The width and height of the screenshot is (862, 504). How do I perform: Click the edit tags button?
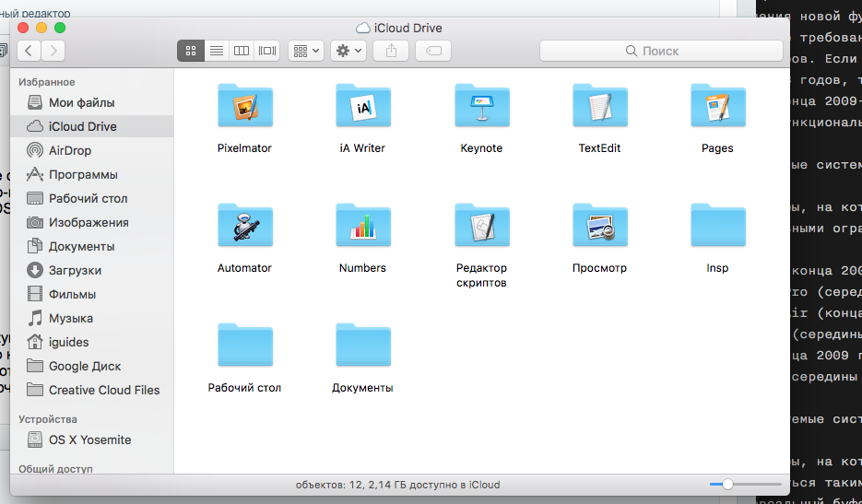click(x=433, y=51)
